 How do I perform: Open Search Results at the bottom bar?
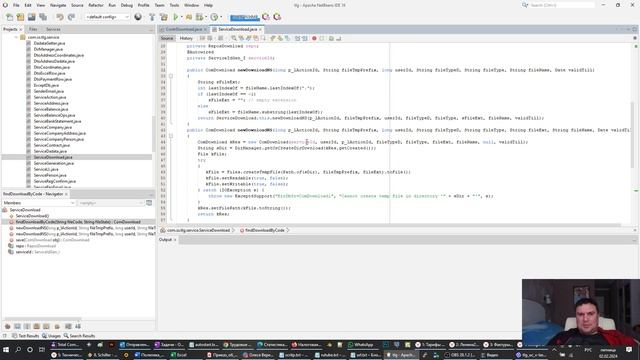[x=79, y=336]
